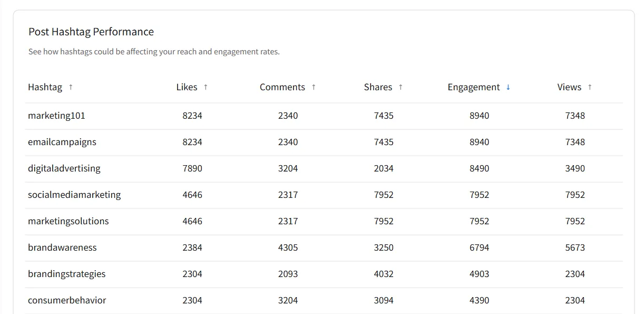Click the Post Hashtag Performance title
The image size is (644, 314).
coord(91,32)
